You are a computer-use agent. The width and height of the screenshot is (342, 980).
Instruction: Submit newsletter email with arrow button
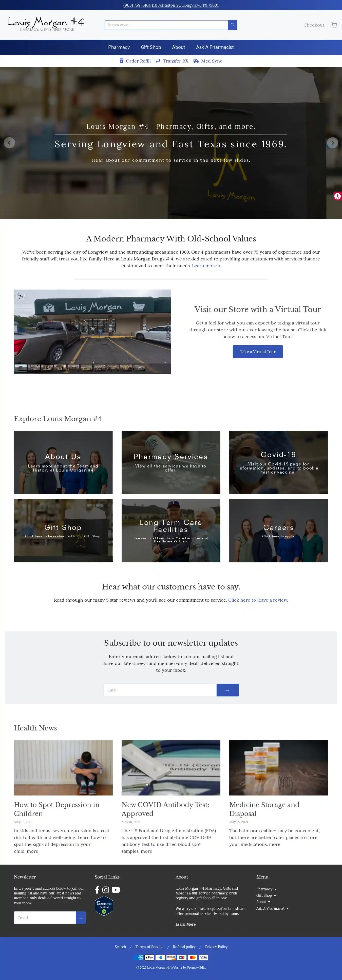click(x=227, y=690)
